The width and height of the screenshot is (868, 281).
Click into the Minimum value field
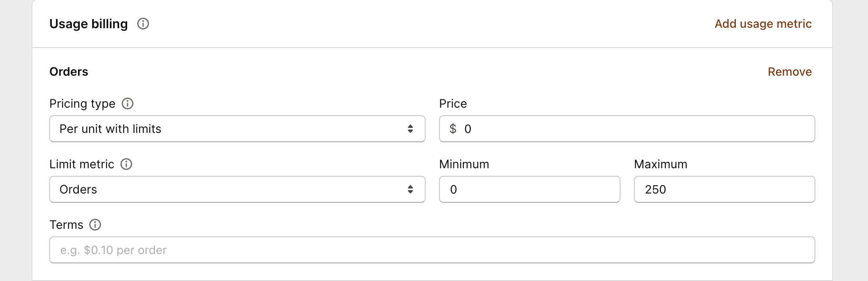click(529, 189)
